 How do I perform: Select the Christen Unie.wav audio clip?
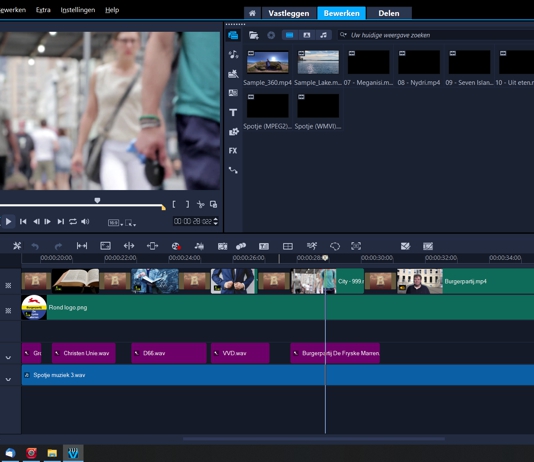click(83, 353)
